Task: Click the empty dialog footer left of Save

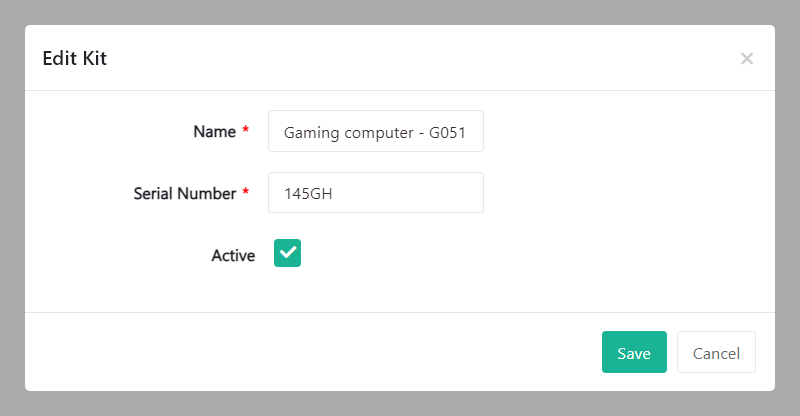Action: [x=300, y=352]
